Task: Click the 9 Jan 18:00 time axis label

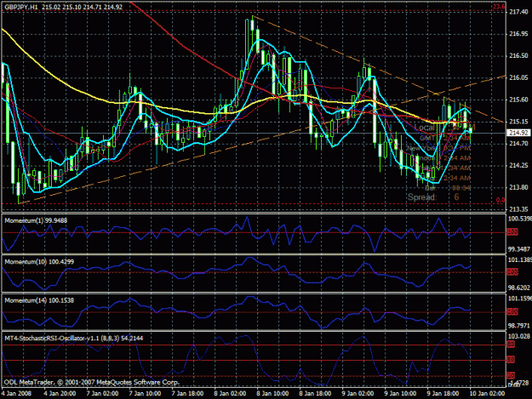Action: 443,394
